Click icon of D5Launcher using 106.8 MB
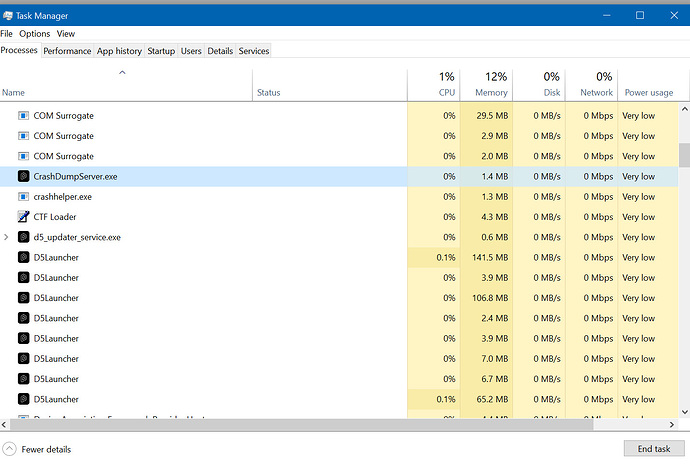The width and height of the screenshot is (690, 464). 24,298
